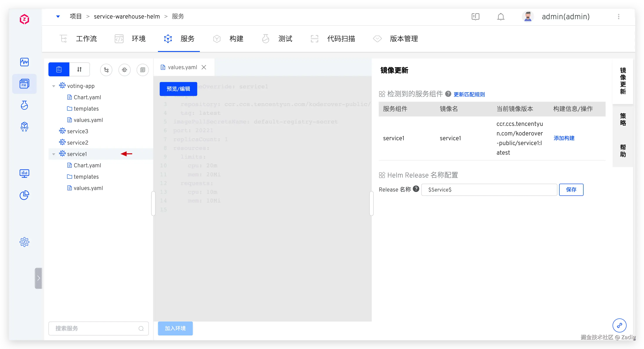Viewport: 644px width, 349px height.
Task: Close the values.yaml editor tab
Action: pyautogui.click(x=204, y=67)
